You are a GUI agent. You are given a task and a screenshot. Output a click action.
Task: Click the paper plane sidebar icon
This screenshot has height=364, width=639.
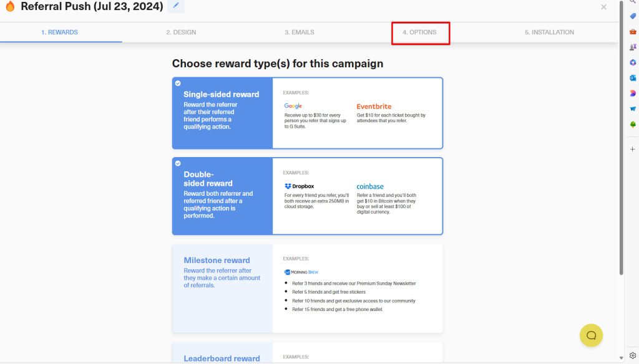click(633, 108)
